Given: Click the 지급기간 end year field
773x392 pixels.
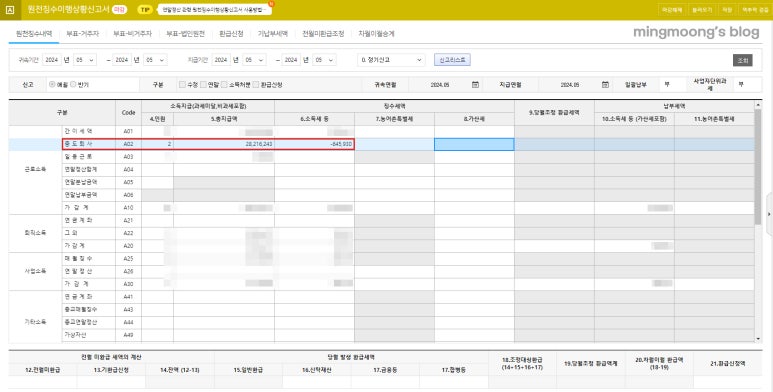Looking at the screenshot, I should [291, 60].
